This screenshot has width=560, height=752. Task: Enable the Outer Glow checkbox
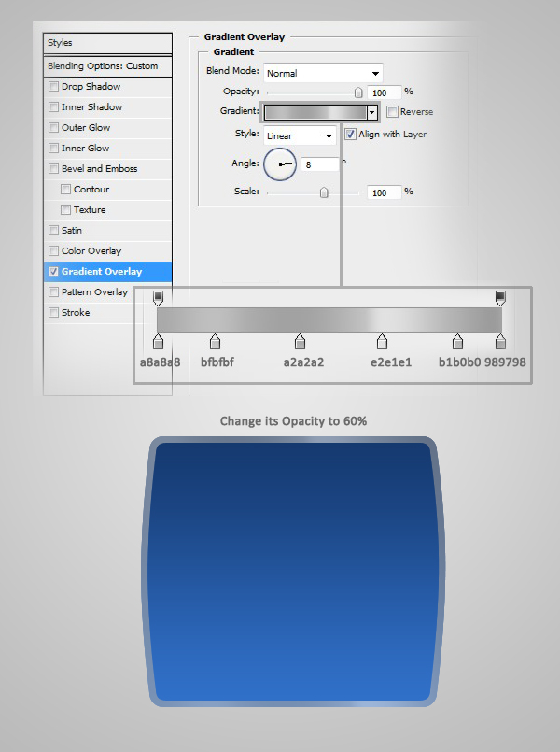(53, 128)
